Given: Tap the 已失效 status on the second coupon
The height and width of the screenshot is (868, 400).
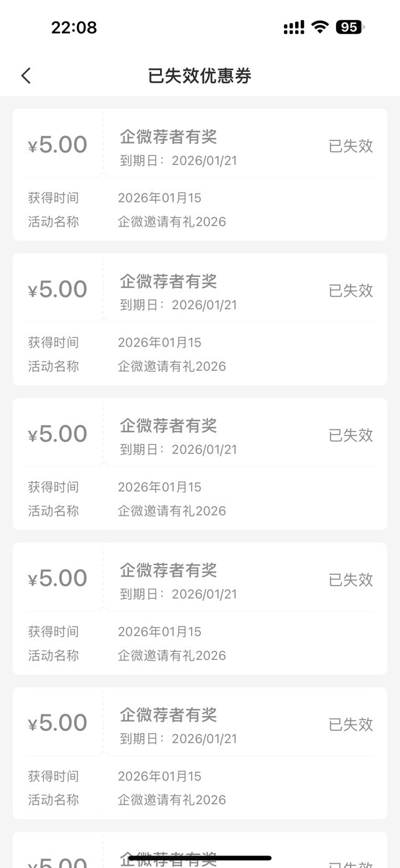Looking at the screenshot, I should pos(350,291).
